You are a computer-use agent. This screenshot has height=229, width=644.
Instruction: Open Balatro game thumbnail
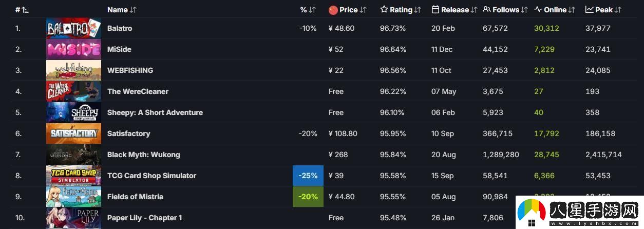coord(73,28)
